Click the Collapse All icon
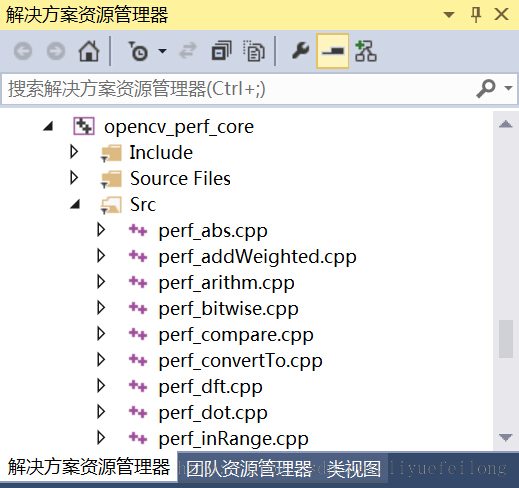The image size is (519, 488). [222, 51]
